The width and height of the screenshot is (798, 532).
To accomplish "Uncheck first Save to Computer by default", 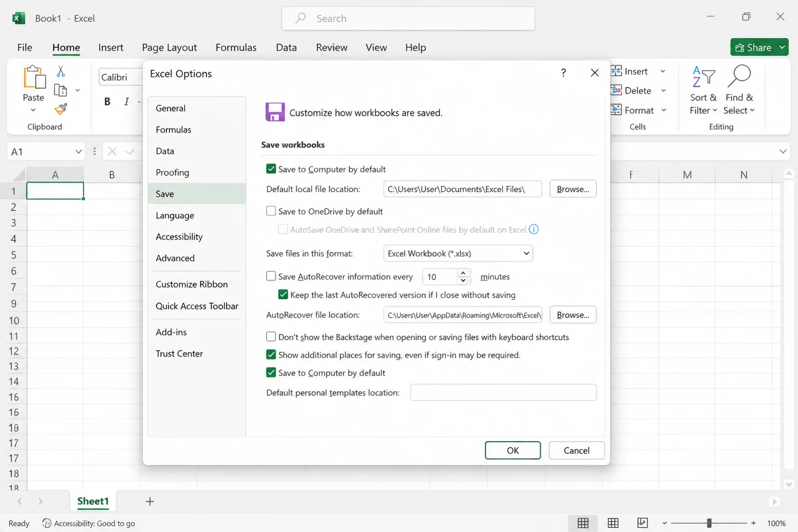I will coord(271,169).
